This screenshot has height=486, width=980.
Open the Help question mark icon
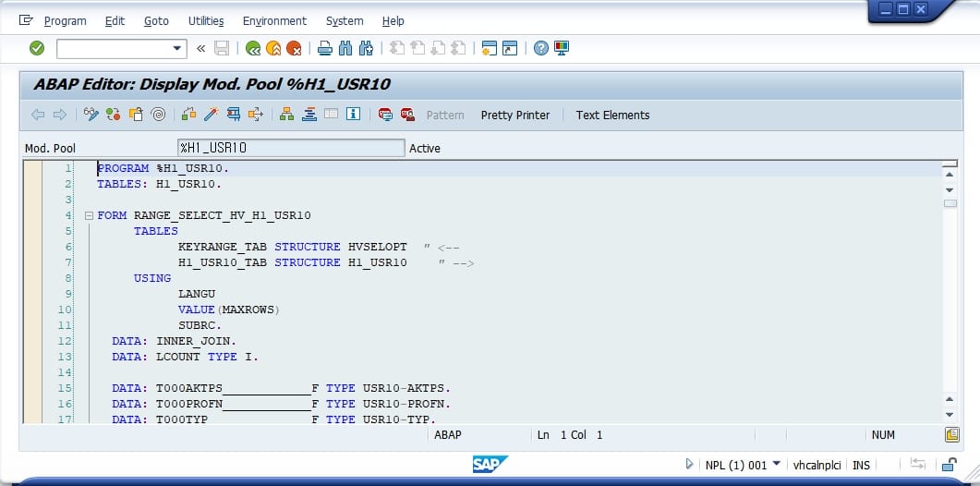pyautogui.click(x=541, y=48)
